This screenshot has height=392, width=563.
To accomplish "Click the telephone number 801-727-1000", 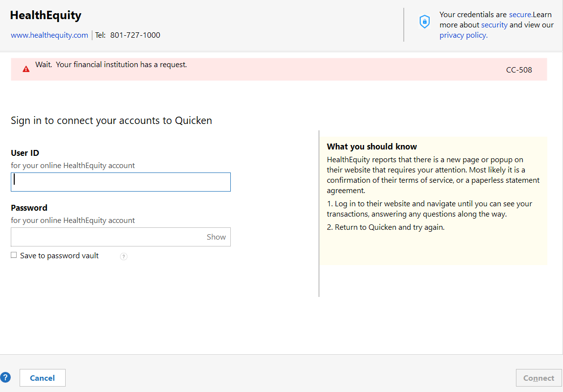I will pyautogui.click(x=135, y=35).
